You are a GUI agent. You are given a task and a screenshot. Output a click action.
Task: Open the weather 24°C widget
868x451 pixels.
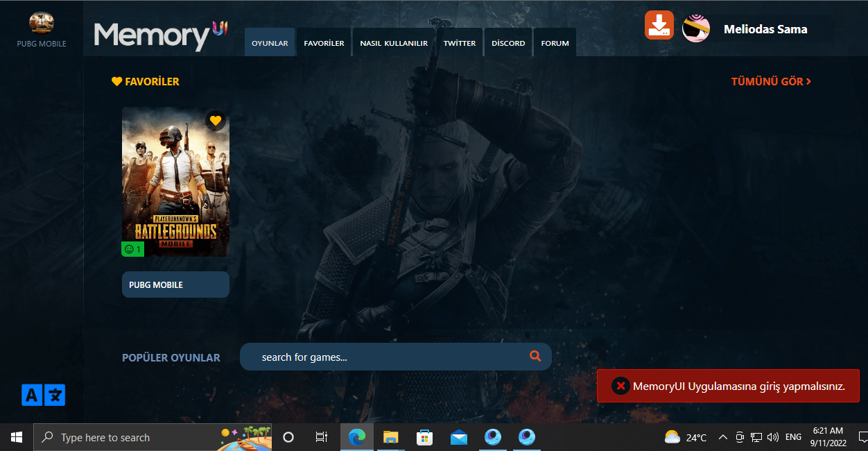(x=686, y=437)
